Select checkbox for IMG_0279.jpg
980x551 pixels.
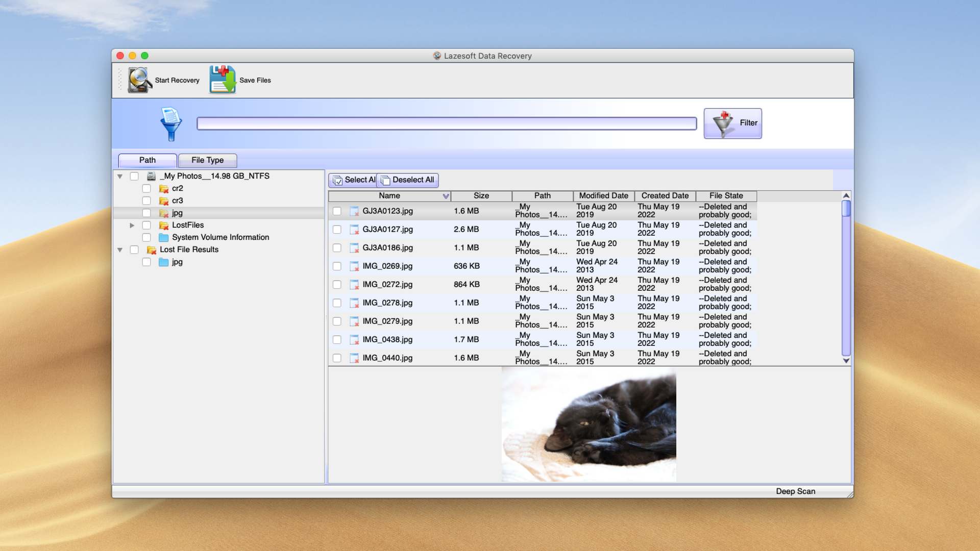(337, 321)
